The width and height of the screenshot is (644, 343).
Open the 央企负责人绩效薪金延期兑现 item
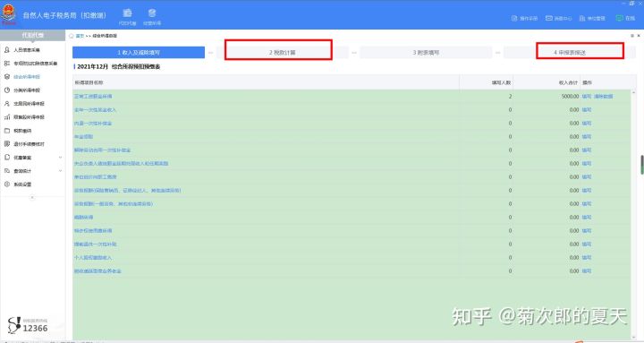pos(121,163)
